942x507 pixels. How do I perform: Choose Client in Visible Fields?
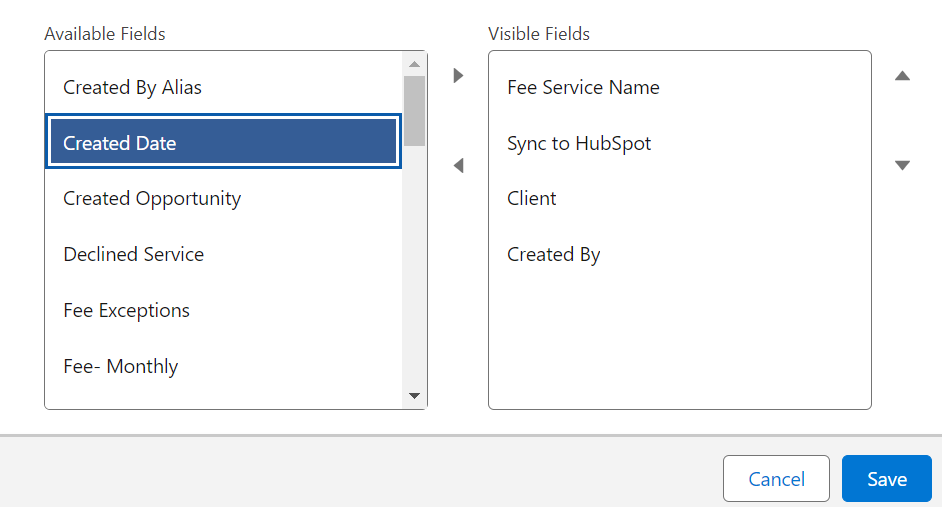point(679,198)
